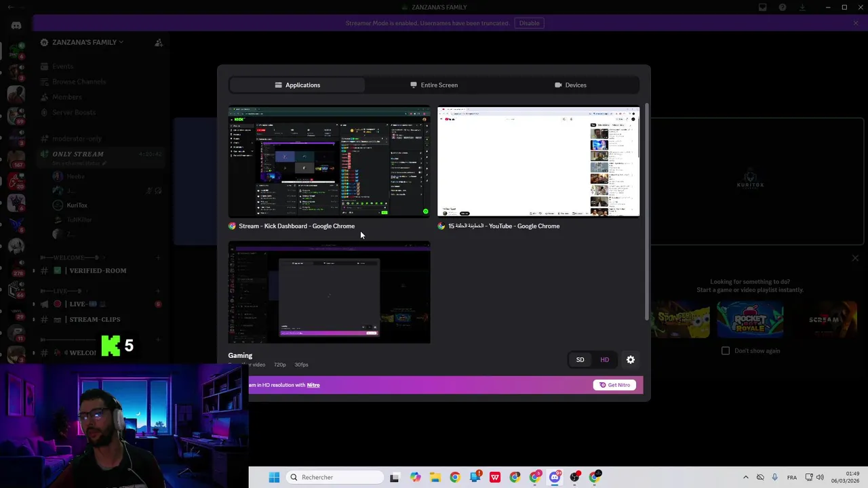Viewport: 868px width, 488px height.
Task: Open FRA keyboard language selector
Action: click(792, 477)
